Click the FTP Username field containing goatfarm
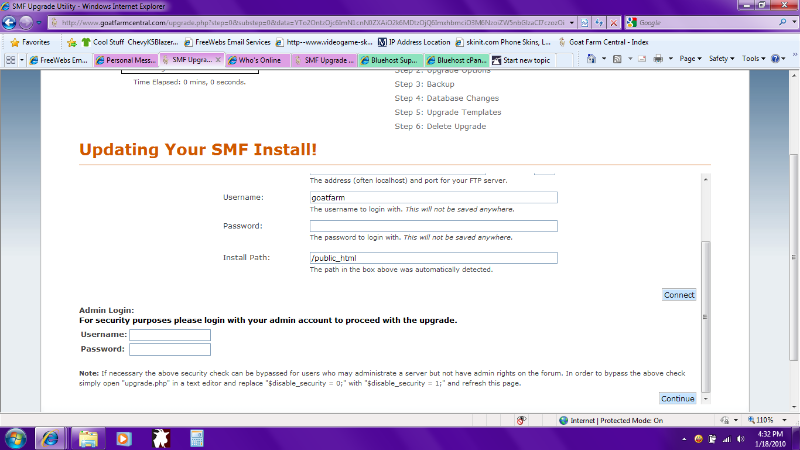Viewport: 800px width, 450px height. click(434, 197)
